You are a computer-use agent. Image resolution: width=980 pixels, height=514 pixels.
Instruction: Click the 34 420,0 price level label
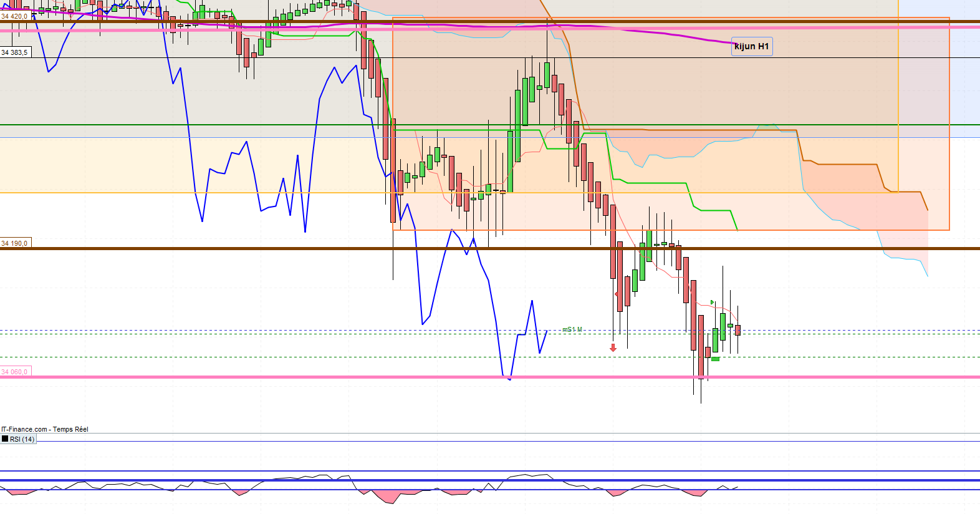coord(15,17)
